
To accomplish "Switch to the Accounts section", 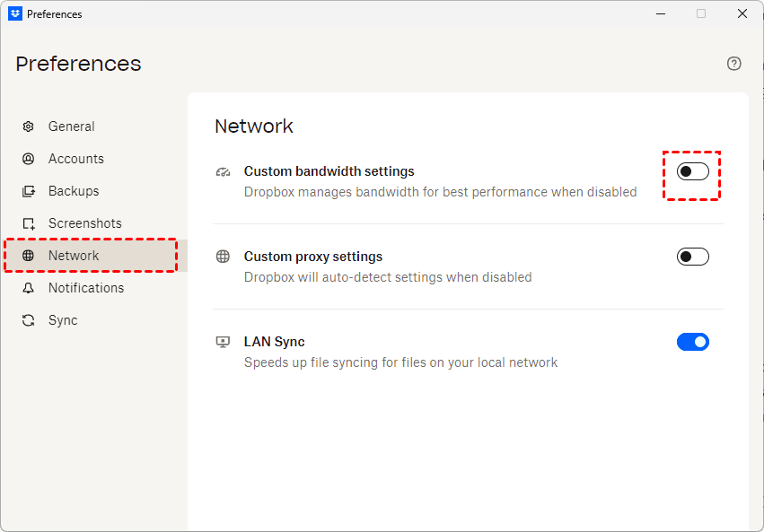I will coord(76,159).
